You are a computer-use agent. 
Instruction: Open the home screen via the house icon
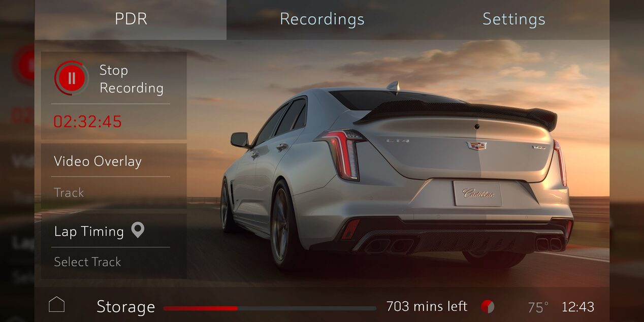point(56,304)
